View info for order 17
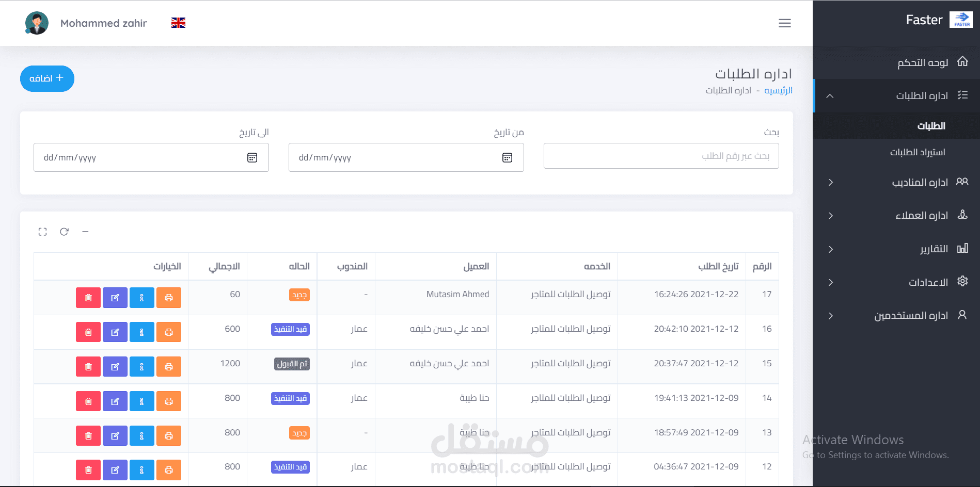The height and width of the screenshot is (487, 980). point(142,298)
